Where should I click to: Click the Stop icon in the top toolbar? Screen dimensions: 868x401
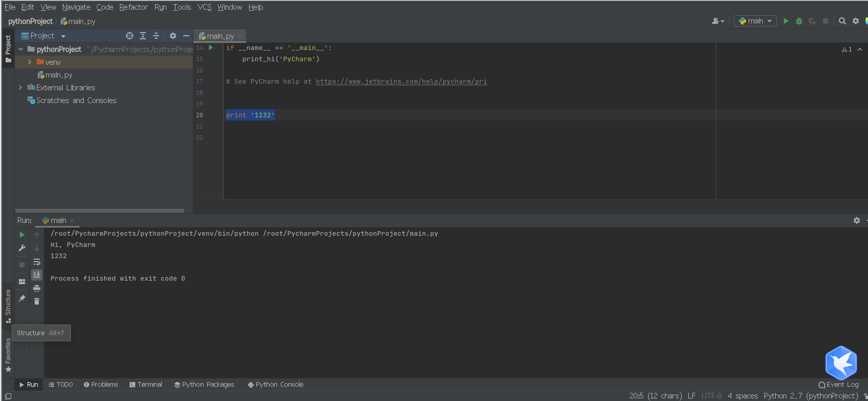click(826, 21)
